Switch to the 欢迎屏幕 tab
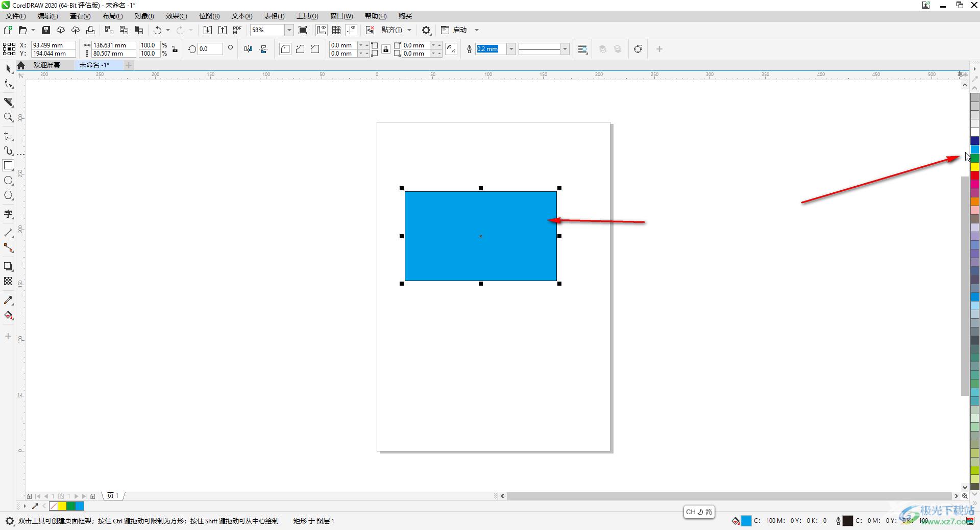The height and width of the screenshot is (530, 980). [47, 65]
